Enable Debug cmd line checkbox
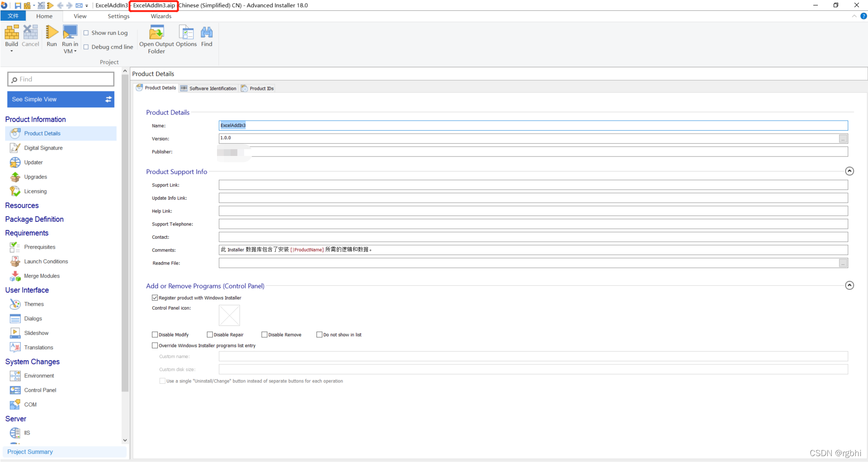The width and height of the screenshot is (868, 462). pyautogui.click(x=86, y=47)
